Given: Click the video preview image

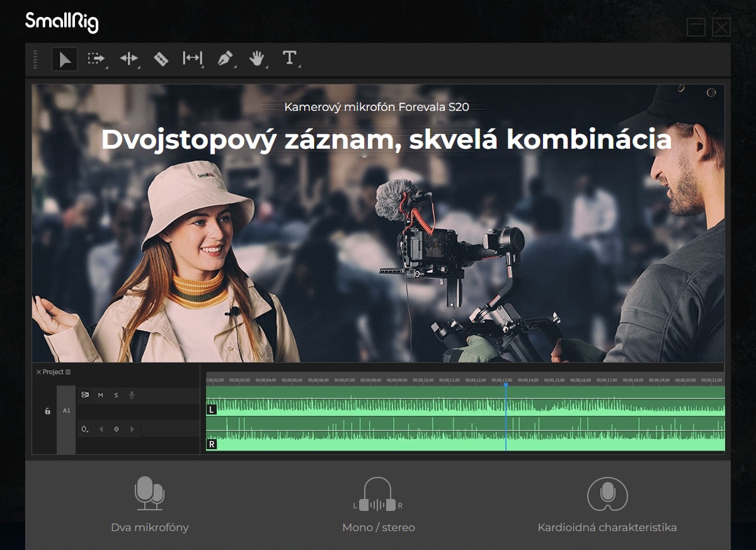Looking at the screenshot, I should click(378, 224).
